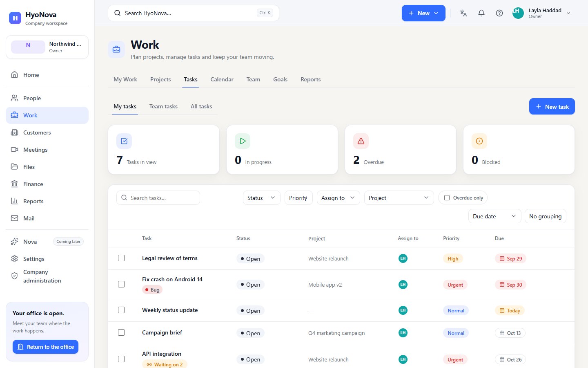
Task: Check the Weekly status update task
Action: (121, 310)
